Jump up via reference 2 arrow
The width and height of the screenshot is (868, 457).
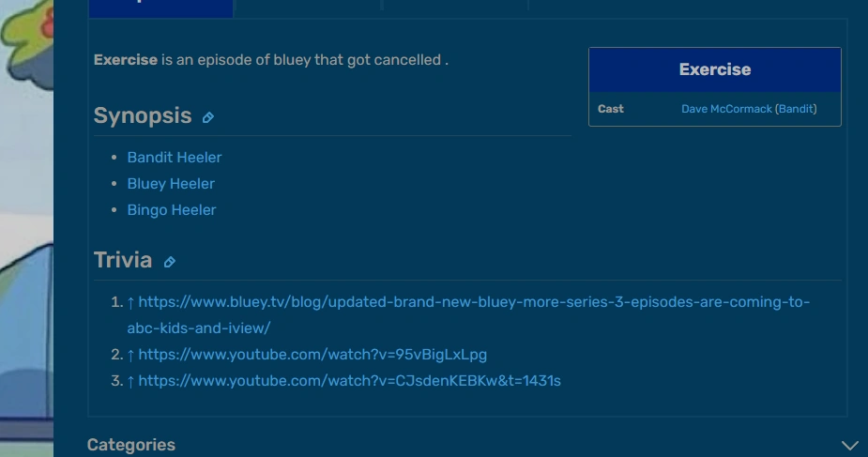(130, 356)
